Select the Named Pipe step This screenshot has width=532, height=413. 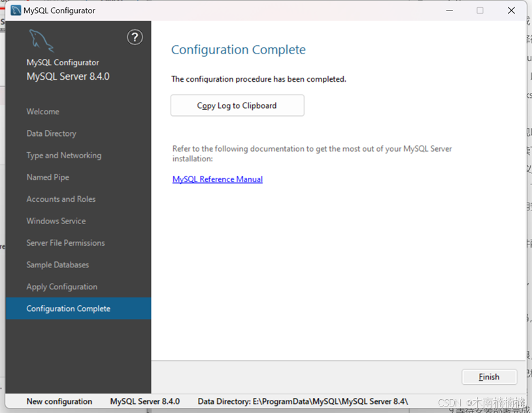click(x=48, y=177)
